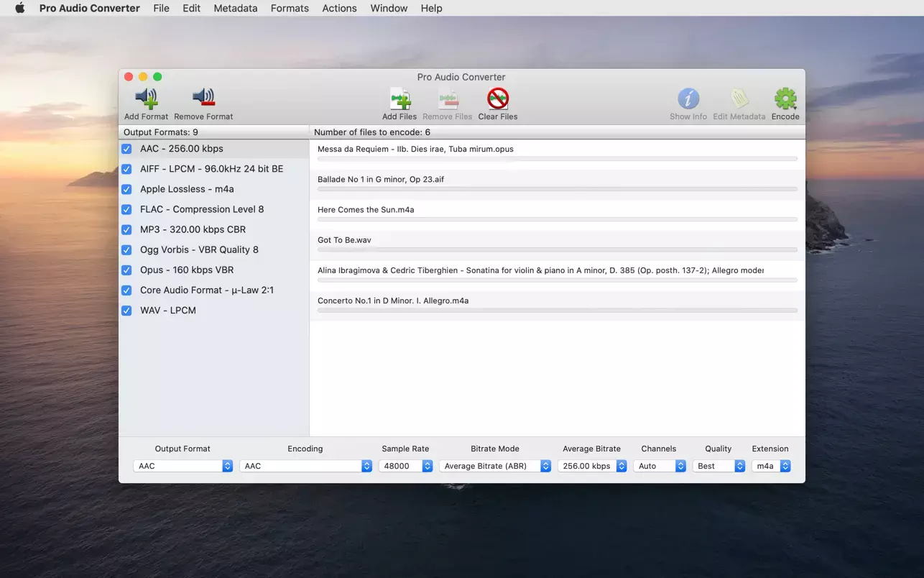
Task: Disable the FLAC - Compression Level 8 checkbox
Action: 126,209
